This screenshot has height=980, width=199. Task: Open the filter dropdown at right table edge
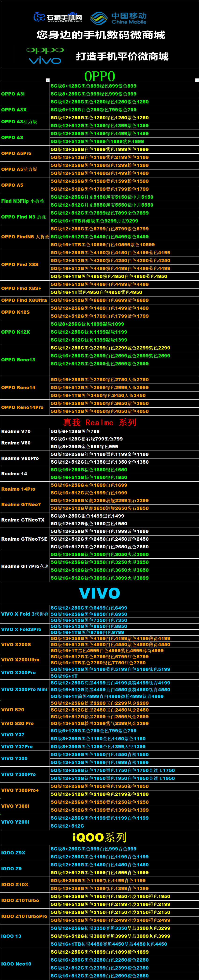coord(197,80)
